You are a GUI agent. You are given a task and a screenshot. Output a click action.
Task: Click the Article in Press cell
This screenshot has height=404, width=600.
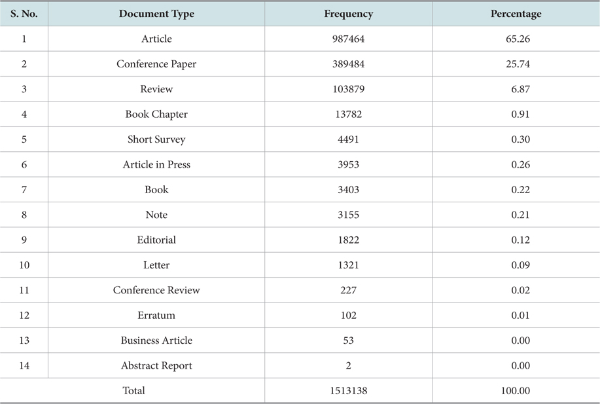click(156, 164)
